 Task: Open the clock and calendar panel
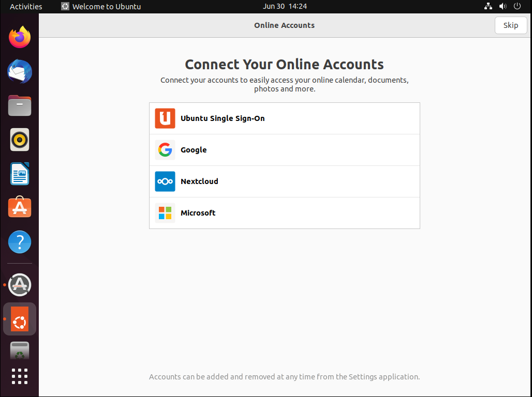click(x=285, y=7)
